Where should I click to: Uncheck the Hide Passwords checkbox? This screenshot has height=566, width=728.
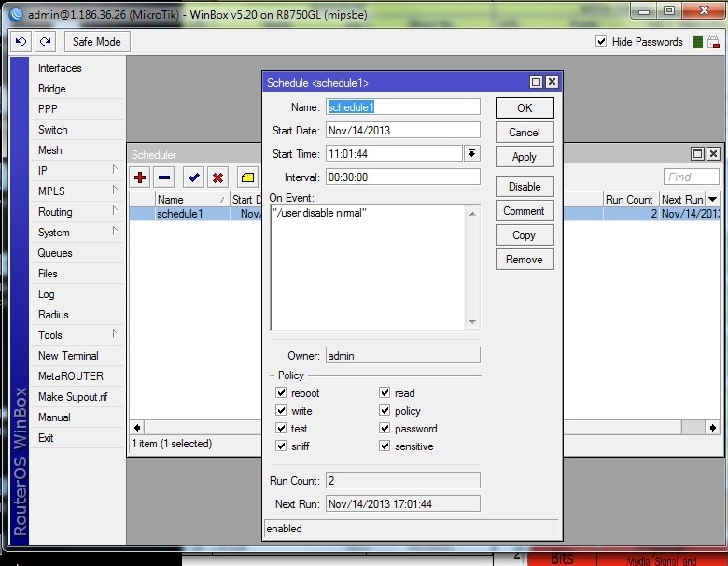[x=601, y=41]
